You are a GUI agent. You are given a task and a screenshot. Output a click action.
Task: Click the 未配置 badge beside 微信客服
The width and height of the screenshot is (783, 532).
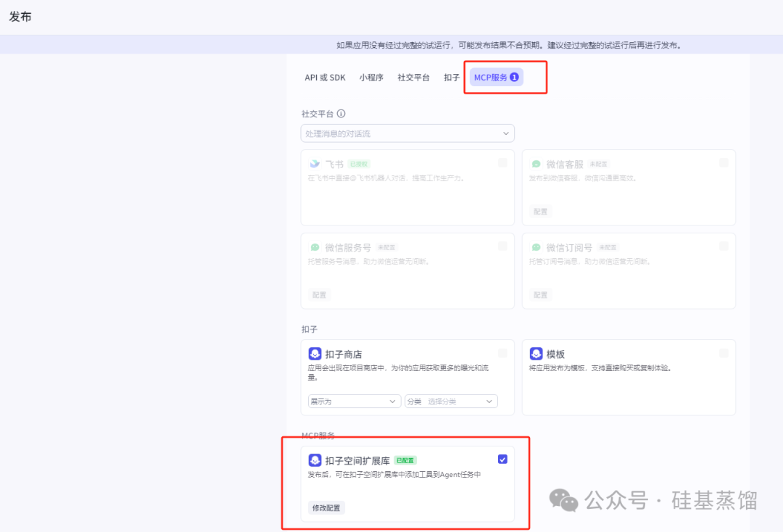[x=598, y=165]
